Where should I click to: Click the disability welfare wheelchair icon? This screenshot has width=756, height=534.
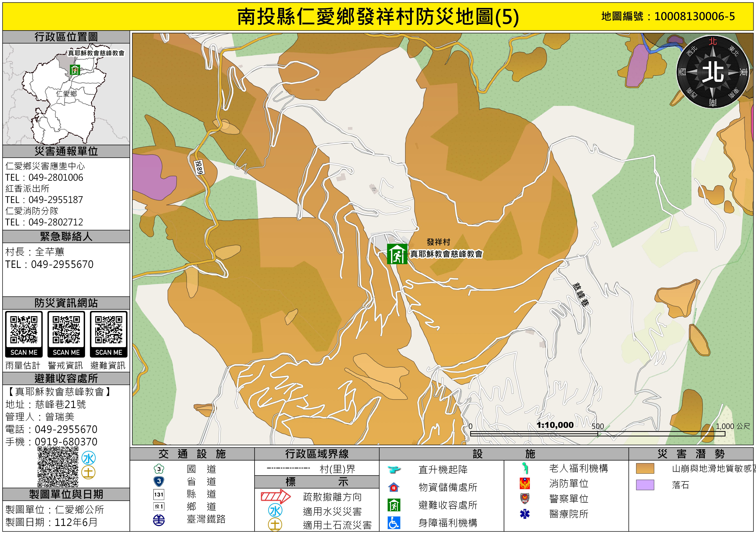394,523
